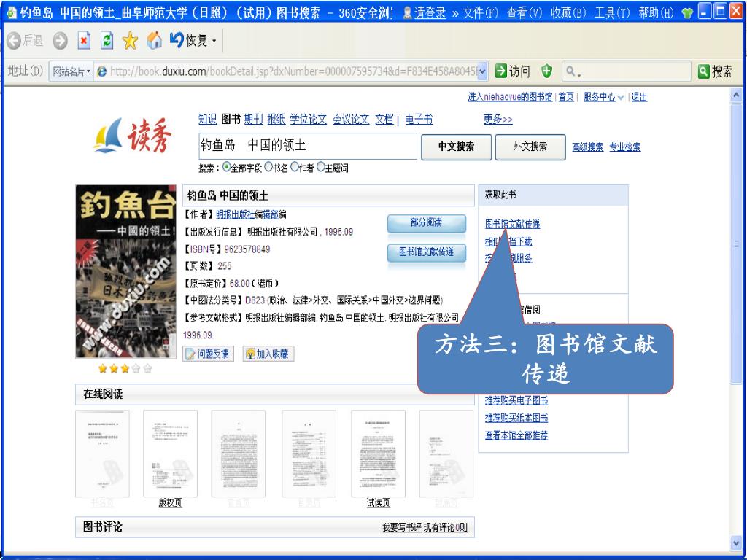747x560 pixels.
Task: Open the 查看(V) menu
Action: pyautogui.click(x=525, y=13)
